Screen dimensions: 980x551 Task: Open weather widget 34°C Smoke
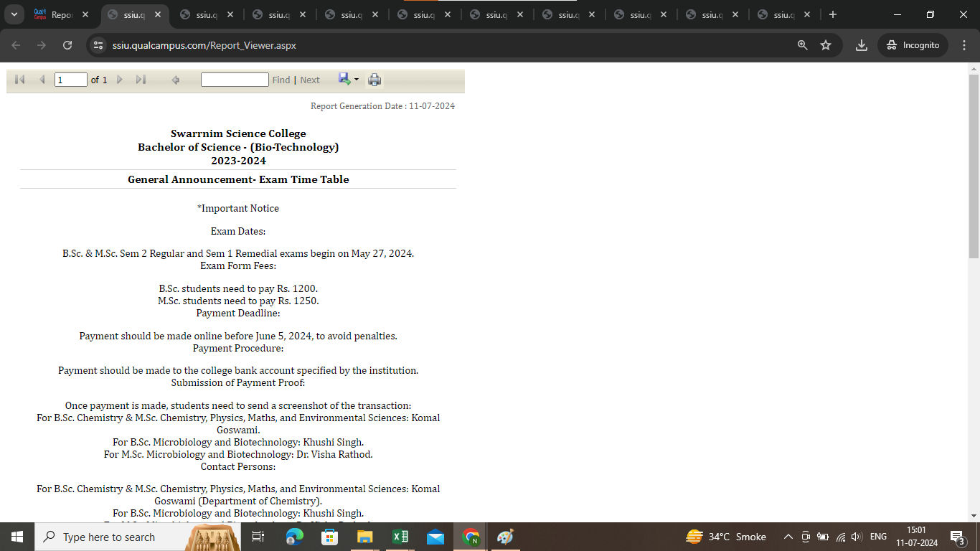pos(726,537)
